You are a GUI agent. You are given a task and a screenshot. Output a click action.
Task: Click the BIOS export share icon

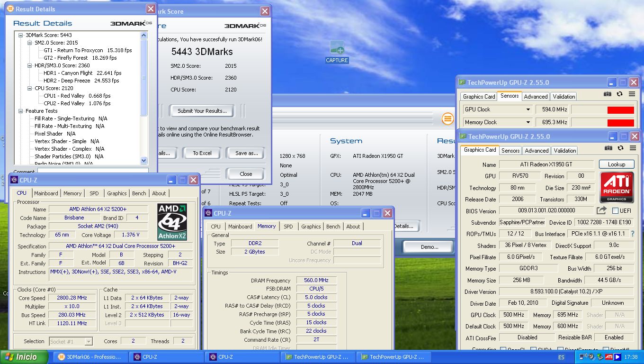[601, 210]
